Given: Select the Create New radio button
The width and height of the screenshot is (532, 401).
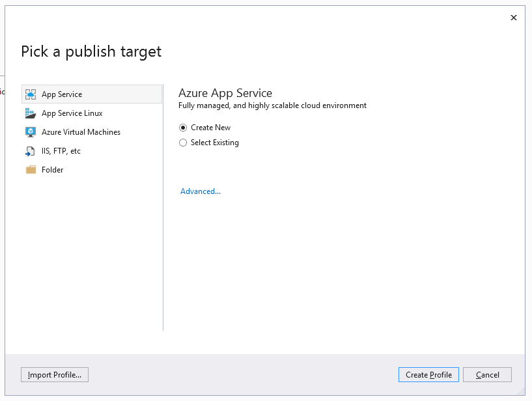Looking at the screenshot, I should point(183,128).
